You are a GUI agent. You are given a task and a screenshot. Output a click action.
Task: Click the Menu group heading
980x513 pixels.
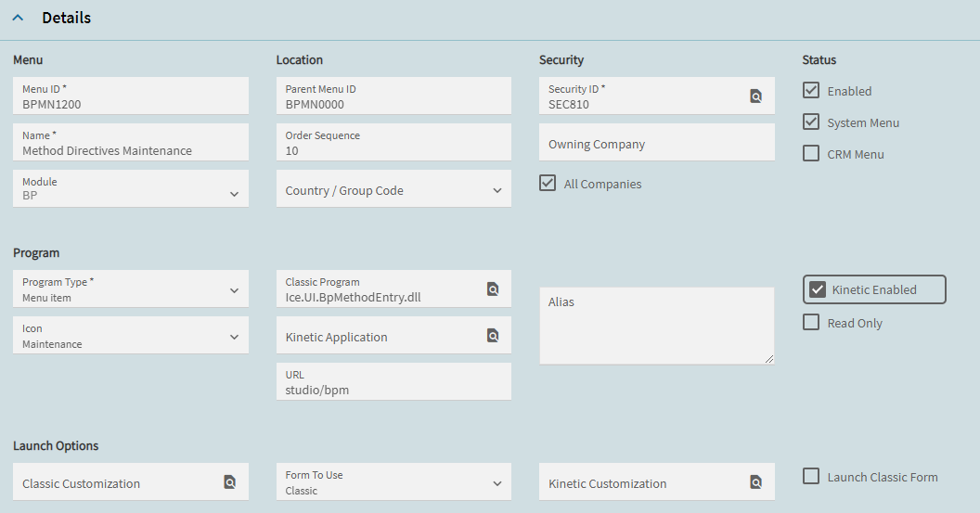[28, 60]
